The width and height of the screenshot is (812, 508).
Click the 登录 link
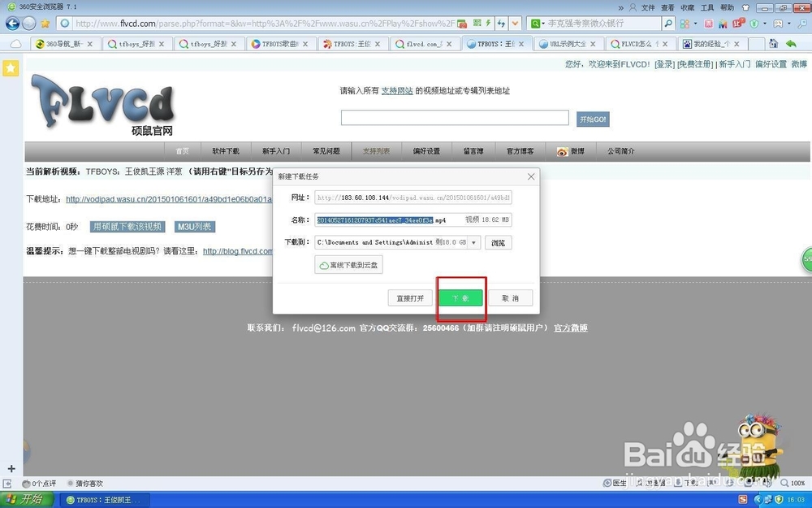click(664, 64)
